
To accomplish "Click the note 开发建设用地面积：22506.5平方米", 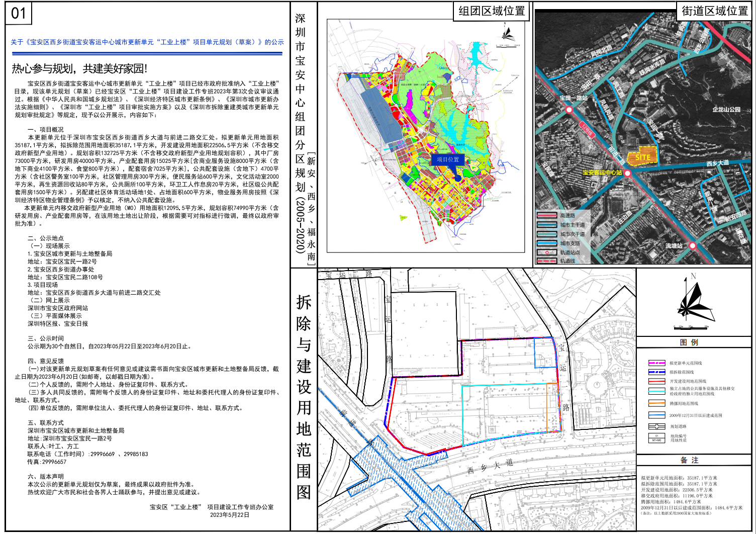I will (677, 490).
